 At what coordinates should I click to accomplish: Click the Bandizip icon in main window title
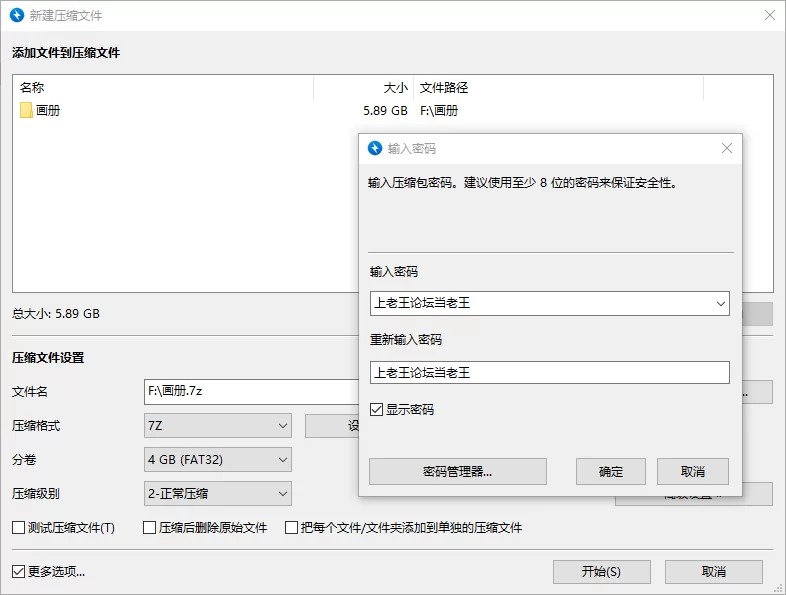pyautogui.click(x=16, y=16)
